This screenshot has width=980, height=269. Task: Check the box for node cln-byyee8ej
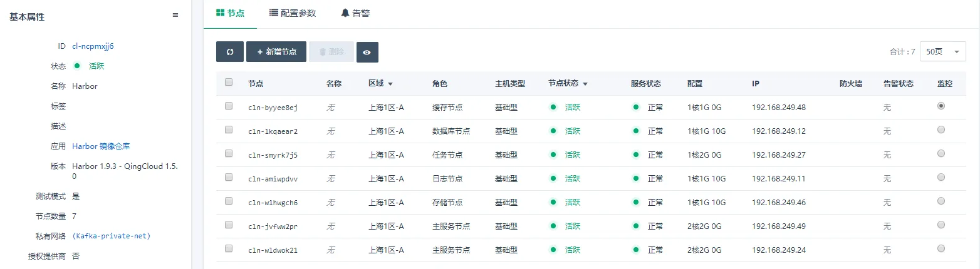click(x=229, y=106)
